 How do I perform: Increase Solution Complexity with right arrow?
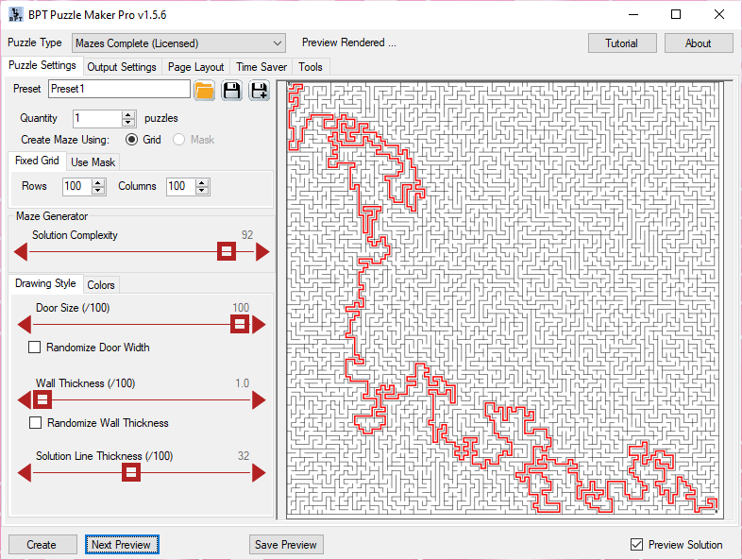point(262,252)
